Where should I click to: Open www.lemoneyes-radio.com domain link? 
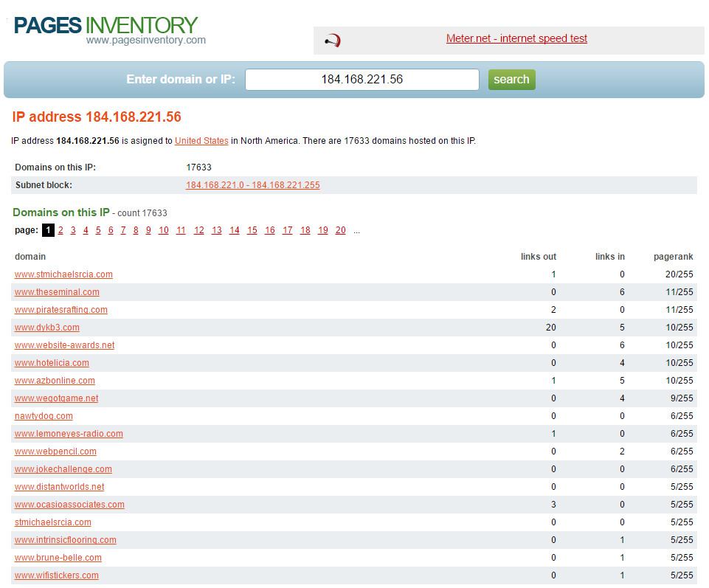[x=69, y=434]
